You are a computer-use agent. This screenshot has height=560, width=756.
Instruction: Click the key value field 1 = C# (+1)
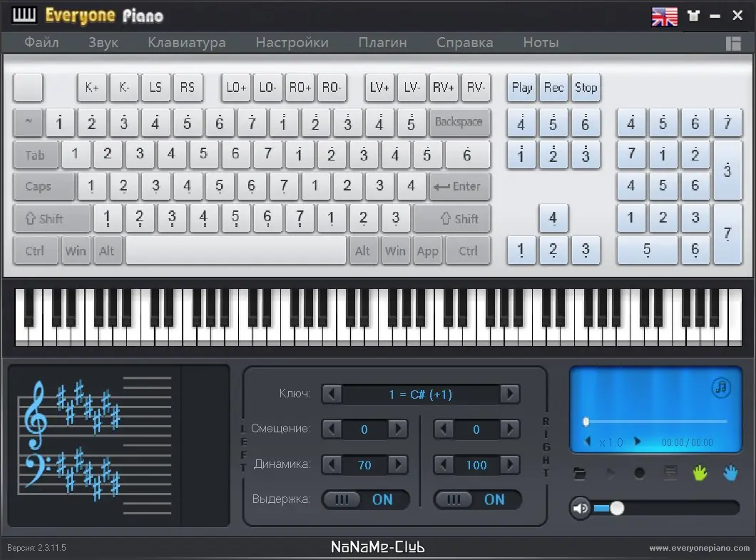click(x=421, y=394)
